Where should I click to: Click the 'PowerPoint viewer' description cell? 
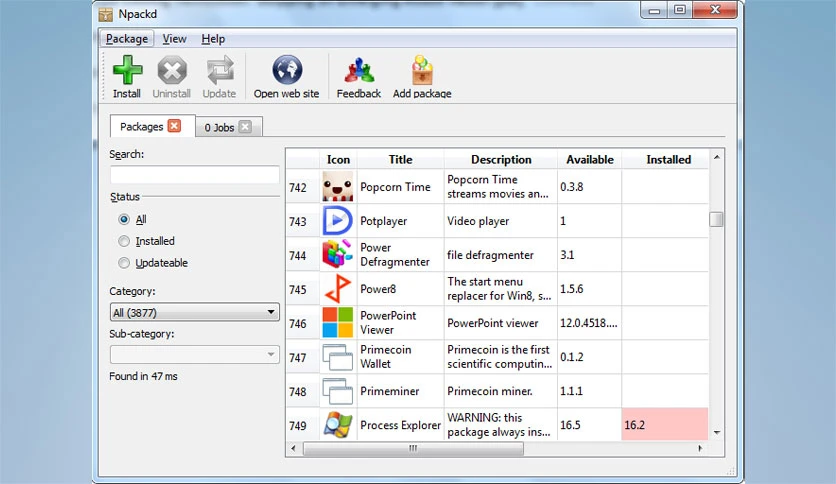(501, 323)
